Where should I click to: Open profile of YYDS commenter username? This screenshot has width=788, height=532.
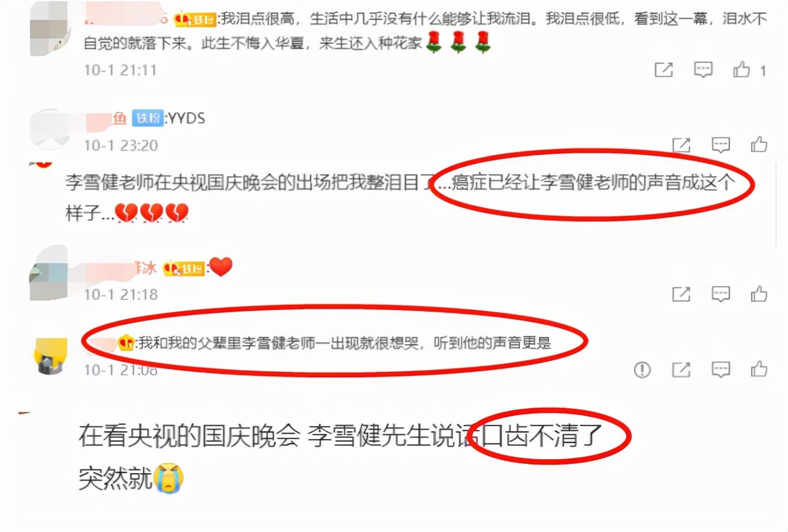click(106, 119)
